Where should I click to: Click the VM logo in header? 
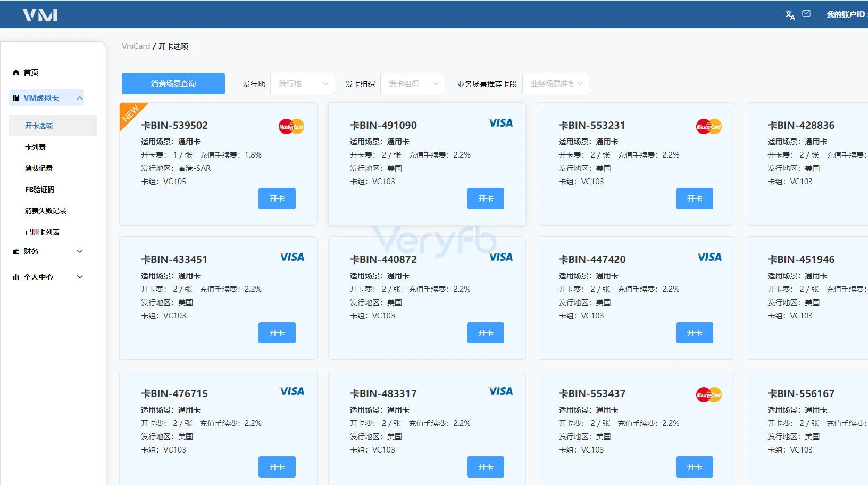[40, 15]
